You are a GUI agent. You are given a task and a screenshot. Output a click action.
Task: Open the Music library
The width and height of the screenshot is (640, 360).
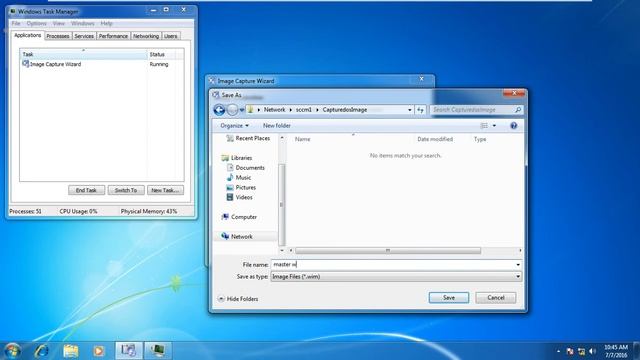tap(239, 178)
